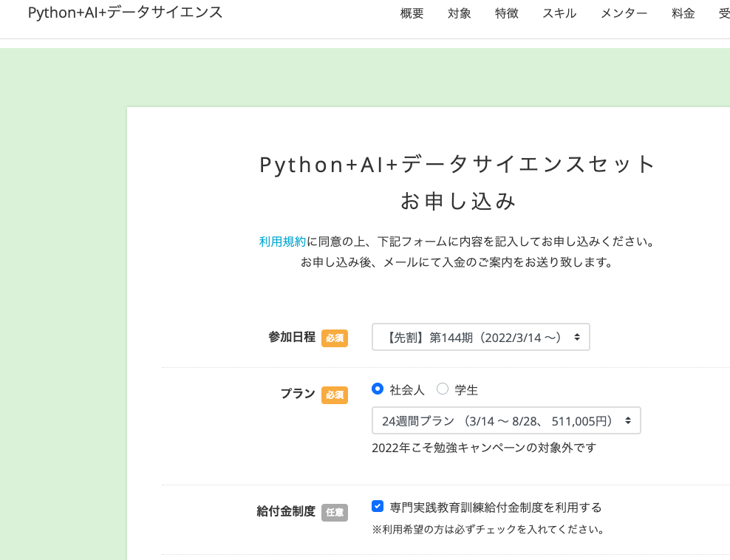Click the 任意 badge beside 給付金制度

click(x=335, y=513)
